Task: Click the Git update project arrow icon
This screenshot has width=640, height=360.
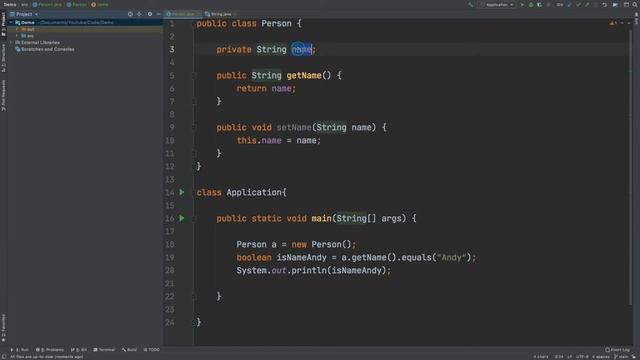Action: [570, 5]
